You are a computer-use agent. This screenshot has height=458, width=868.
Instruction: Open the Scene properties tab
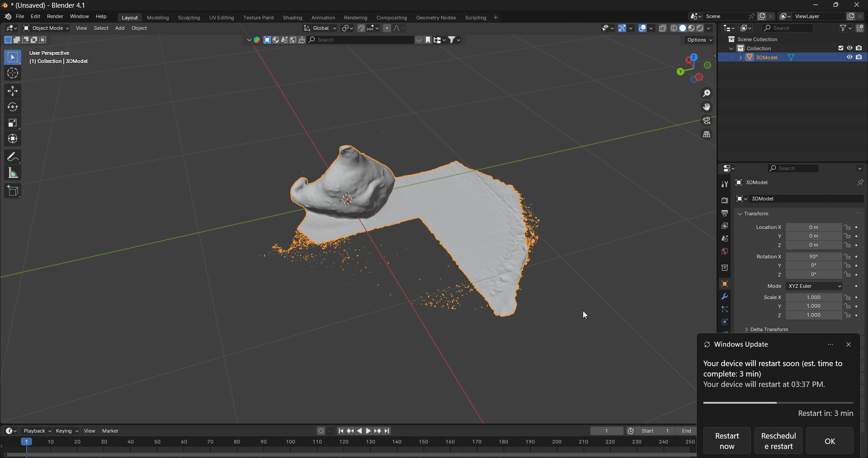pyautogui.click(x=725, y=238)
